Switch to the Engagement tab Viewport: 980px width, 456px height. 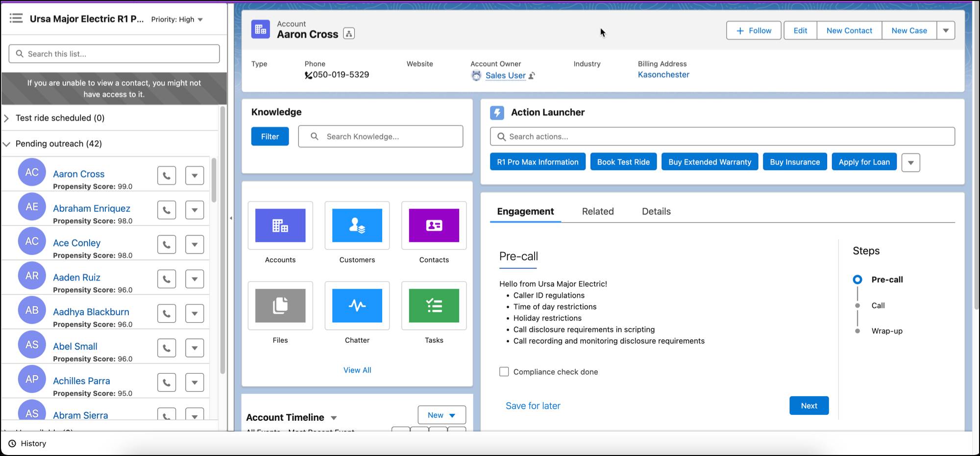(x=525, y=211)
